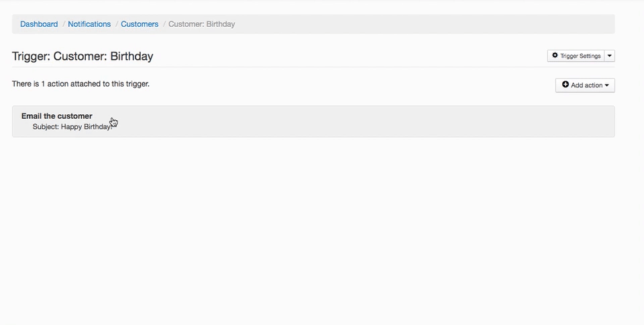Open the Add action dropdown arrow
This screenshot has width=644, height=325.
point(607,86)
